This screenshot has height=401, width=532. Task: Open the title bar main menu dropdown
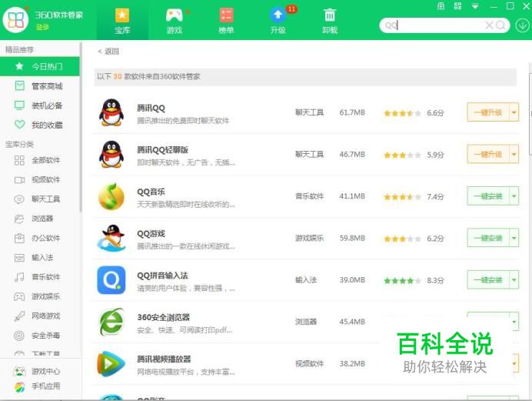[475, 6]
